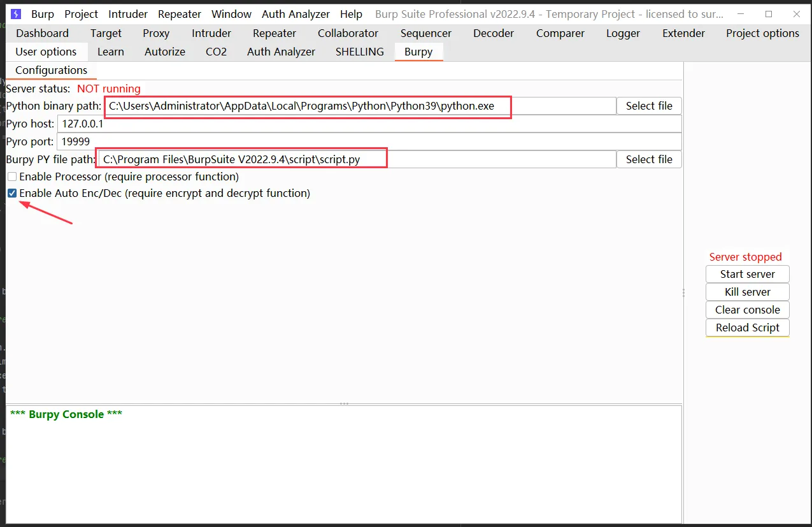This screenshot has width=812, height=527.
Task: Open the Autorize tab
Action: coord(165,52)
